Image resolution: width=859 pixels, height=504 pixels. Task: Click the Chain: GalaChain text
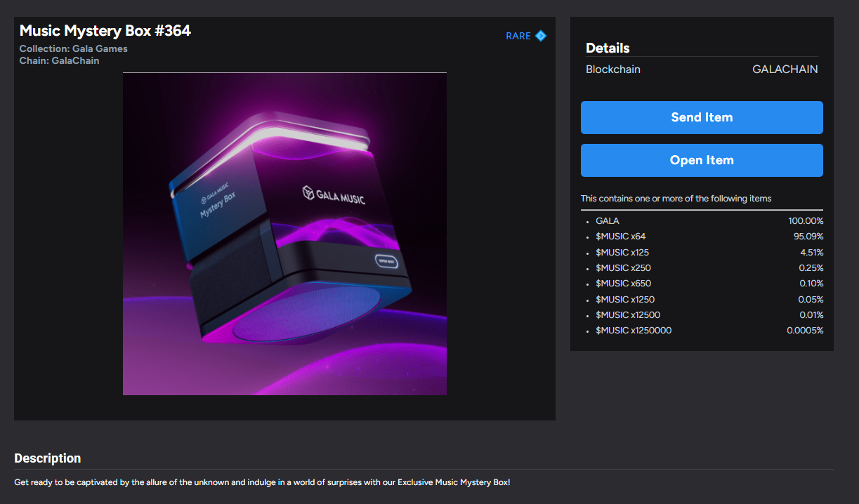point(60,61)
